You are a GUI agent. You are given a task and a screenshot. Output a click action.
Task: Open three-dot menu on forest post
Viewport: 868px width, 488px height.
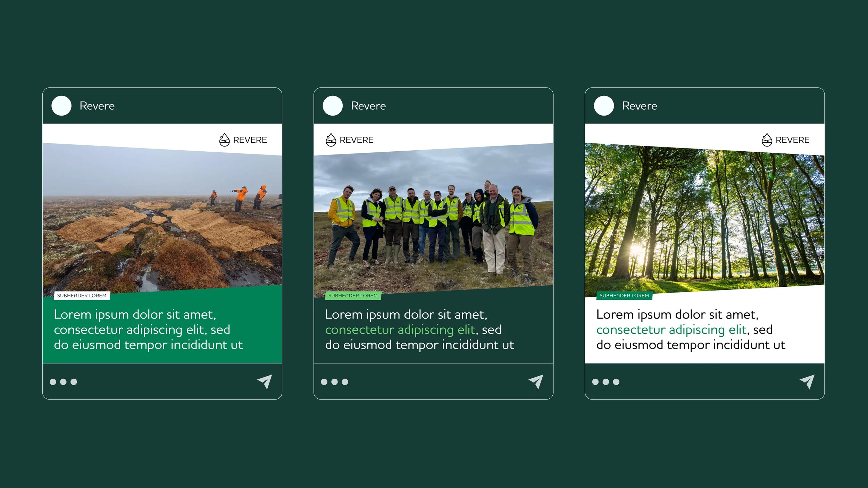(x=606, y=382)
